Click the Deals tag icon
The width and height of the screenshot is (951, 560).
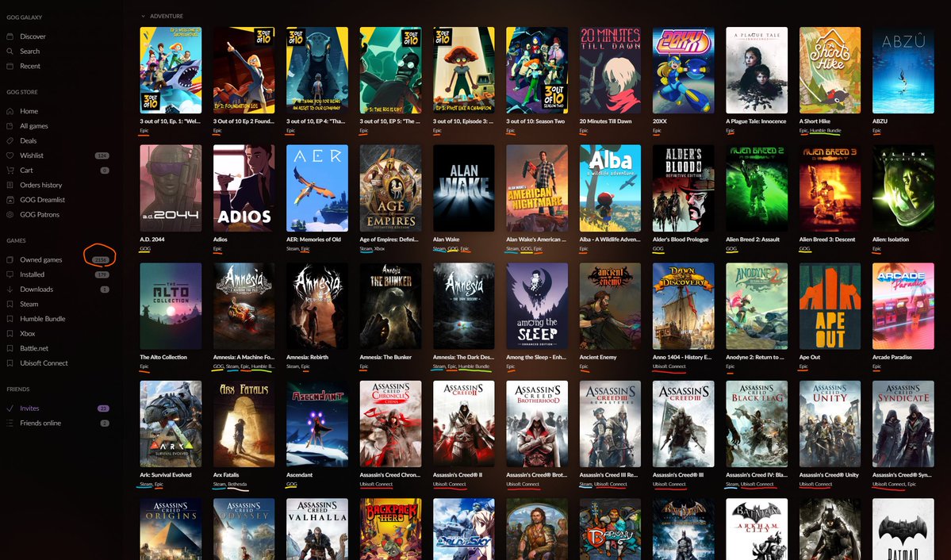pos(10,140)
